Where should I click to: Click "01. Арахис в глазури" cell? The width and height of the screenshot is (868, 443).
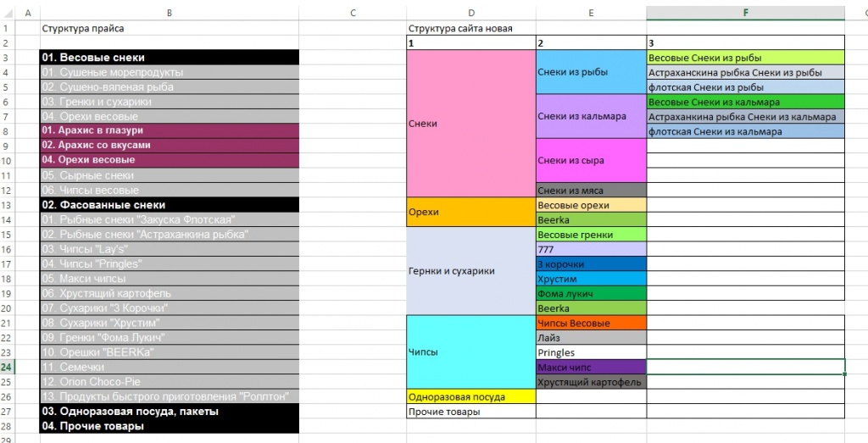tap(170, 130)
